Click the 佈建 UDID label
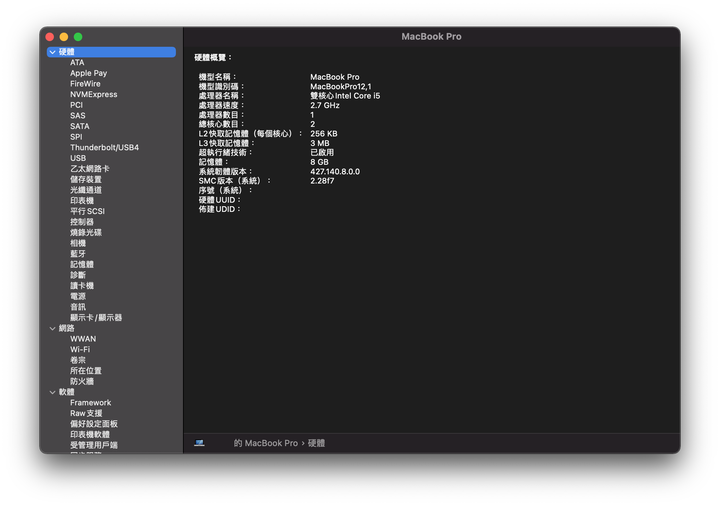Viewport: 720px width, 506px height. point(219,209)
